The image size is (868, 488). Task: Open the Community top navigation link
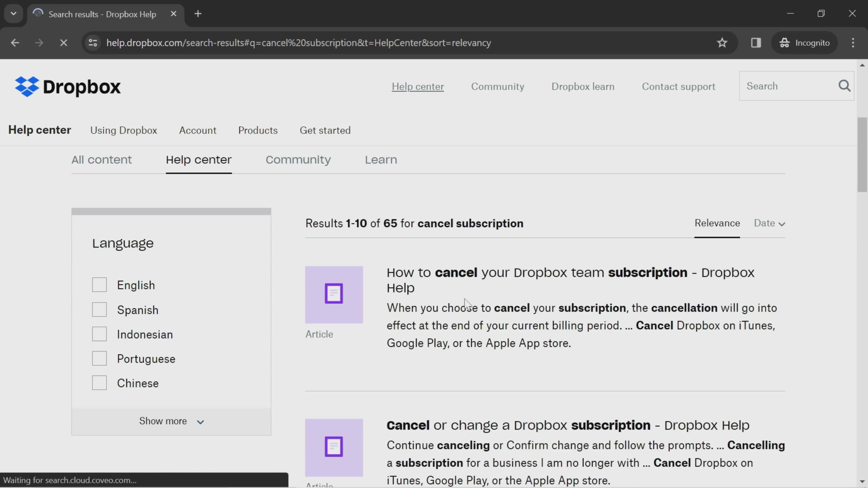497,87
